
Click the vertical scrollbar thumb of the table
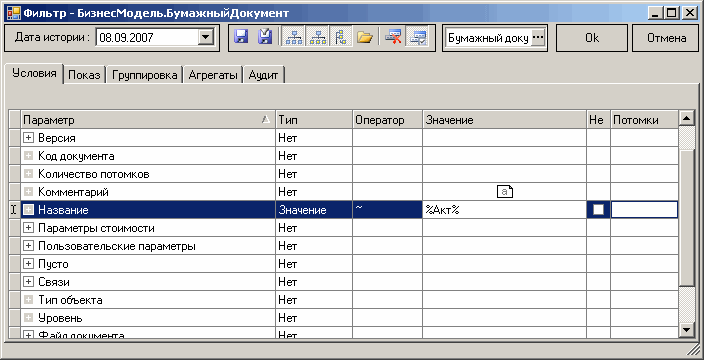point(686,218)
